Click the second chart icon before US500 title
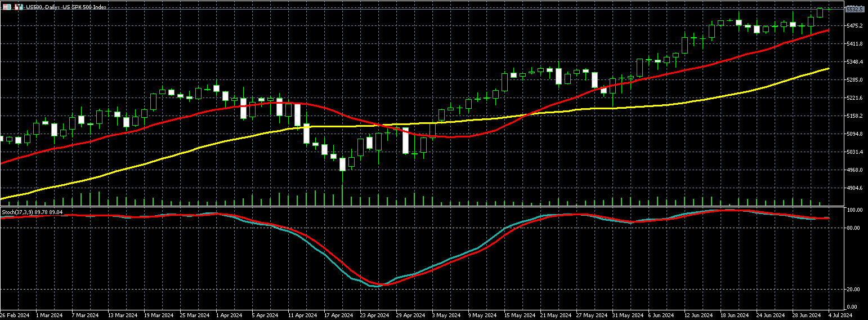The image size is (868, 320). pyautogui.click(x=18, y=7)
